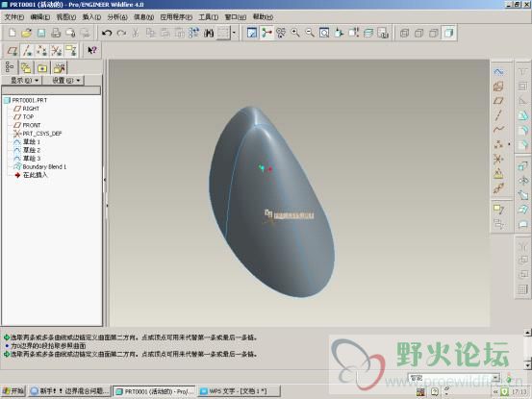The height and width of the screenshot is (399, 532).
Task: Click the Regenerate model icon
Action: [194, 33]
